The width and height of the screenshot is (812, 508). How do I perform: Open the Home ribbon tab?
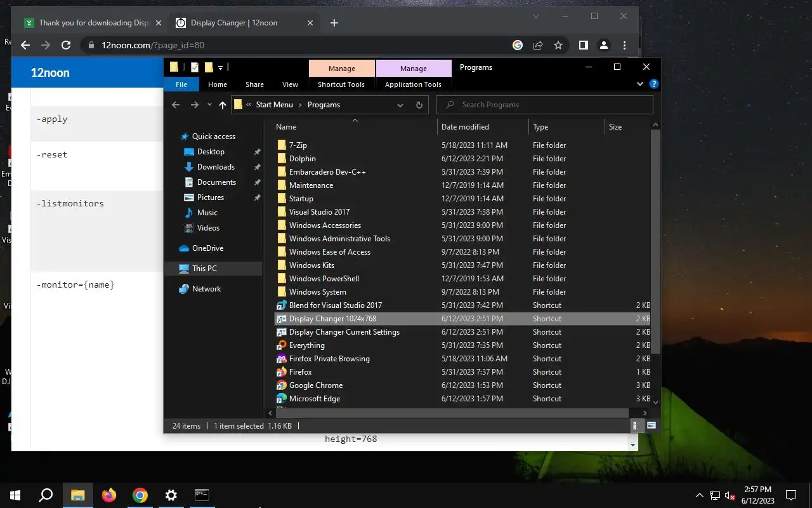(x=218, y=84)
